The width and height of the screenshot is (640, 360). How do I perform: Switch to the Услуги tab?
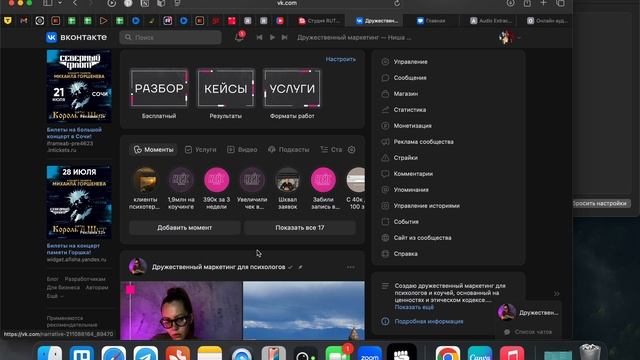click(200, 150)
